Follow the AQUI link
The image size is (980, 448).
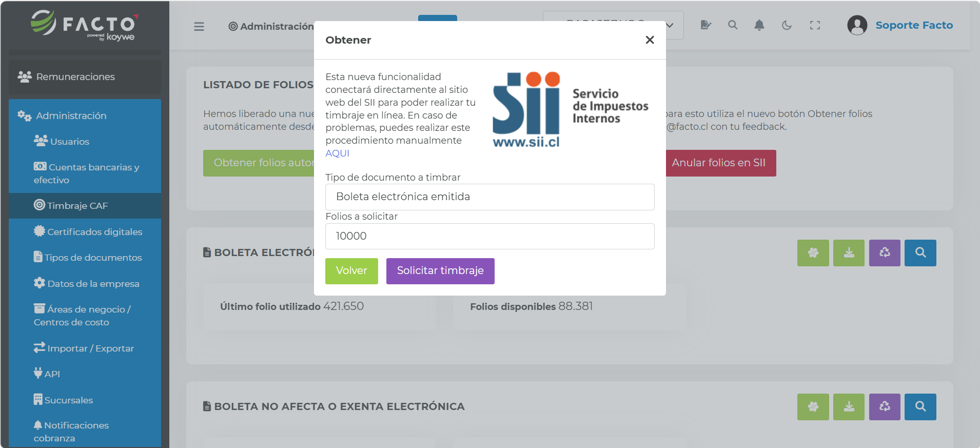pos(337,153)
